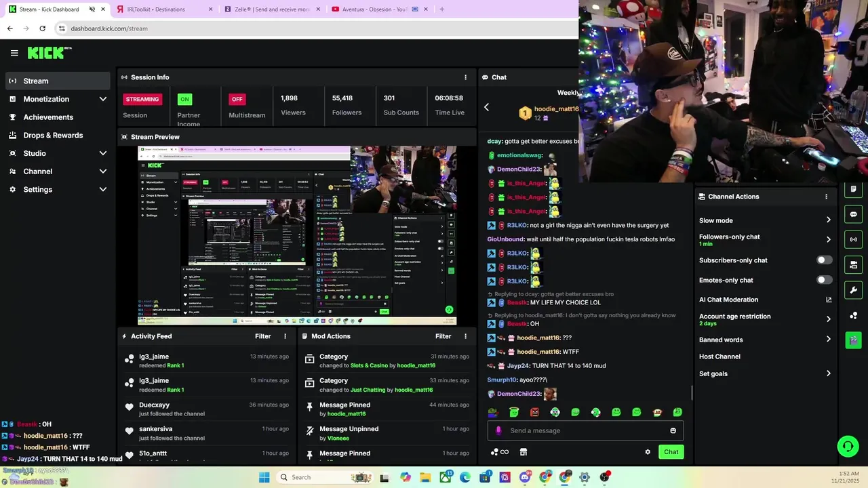Click the green Chat send button
This screenshot has height=488, width=868.
coord(671,452)
